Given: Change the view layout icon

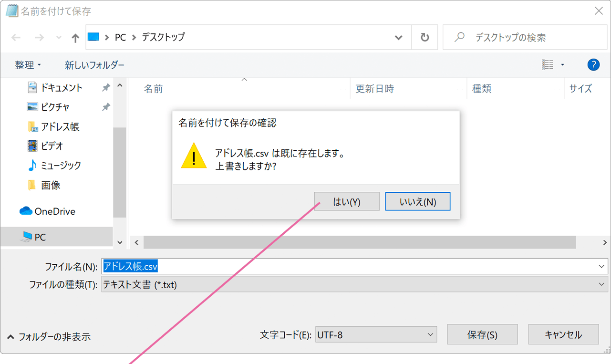Looking at the screenshot, I should pos(548,64).
